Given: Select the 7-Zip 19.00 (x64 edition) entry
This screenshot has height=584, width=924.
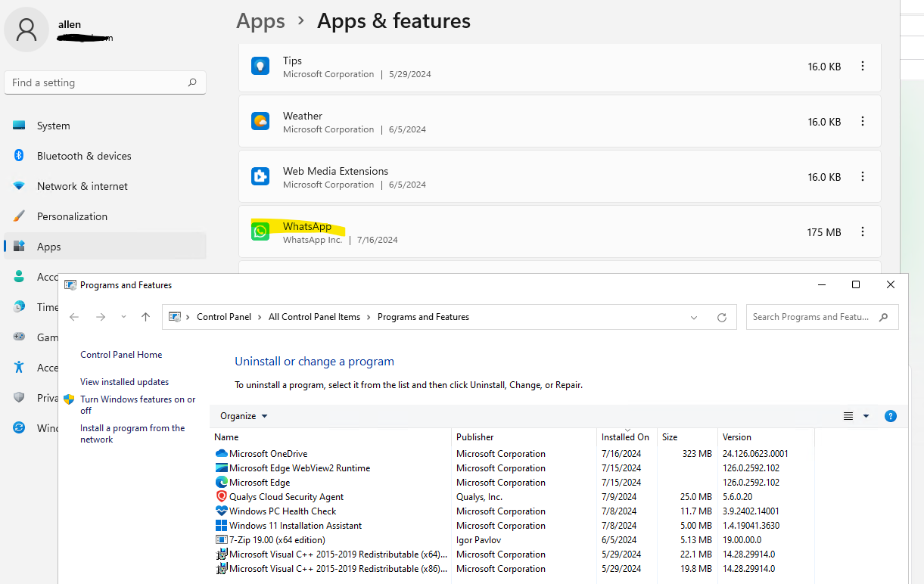Looking at the screenshot, I should pos(515,540).
